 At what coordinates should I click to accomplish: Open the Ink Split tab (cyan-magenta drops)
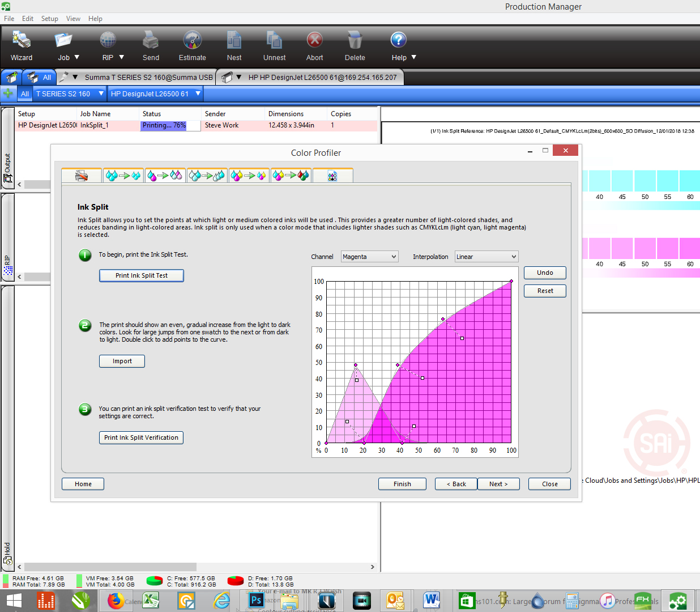click(x=165, y=176)
